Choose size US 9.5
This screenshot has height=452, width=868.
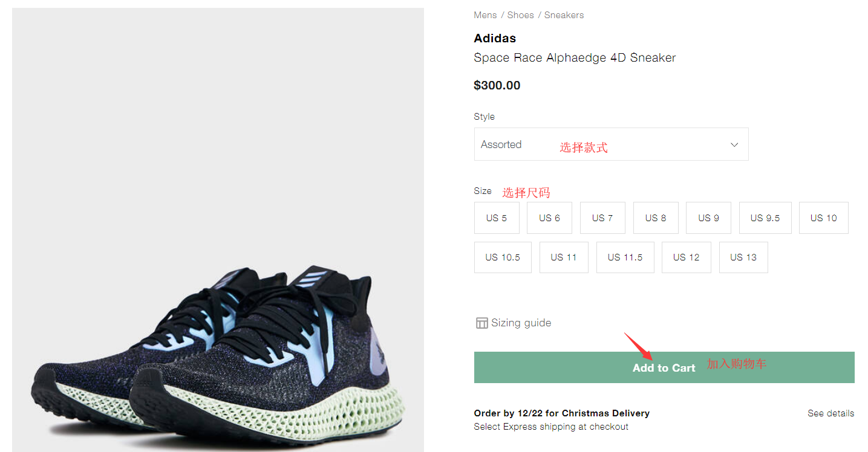coord(765,218)
